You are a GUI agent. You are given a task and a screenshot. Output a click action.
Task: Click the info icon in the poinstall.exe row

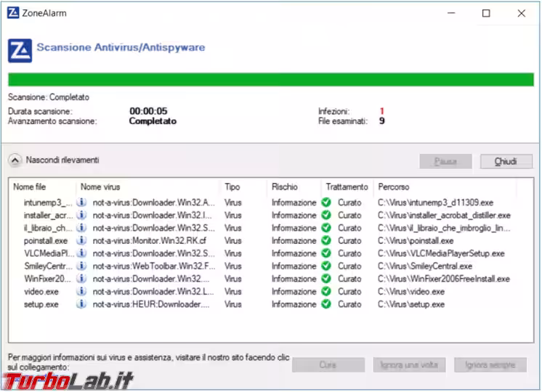click(81, 240)
